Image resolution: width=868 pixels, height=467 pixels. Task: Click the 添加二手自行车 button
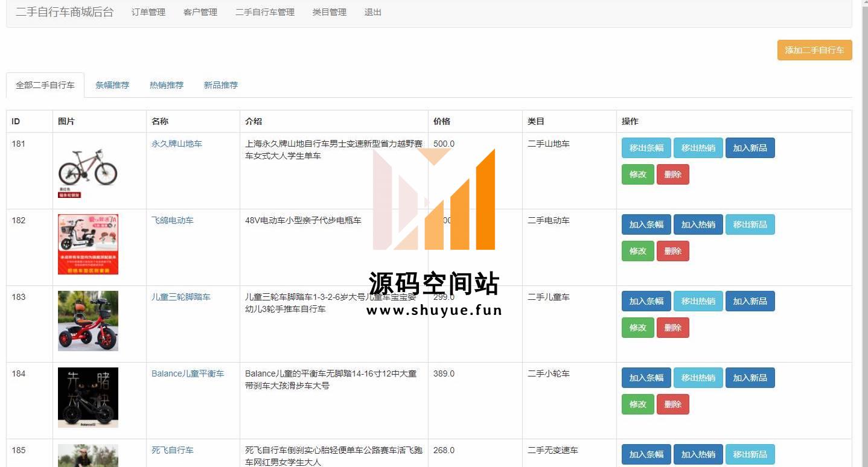814,50
